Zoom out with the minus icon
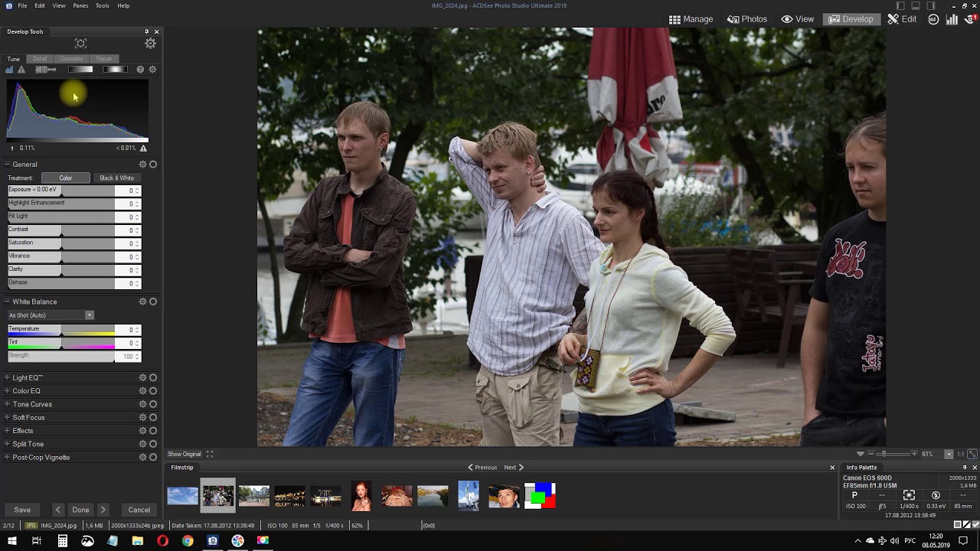 [x=871, y=454]
